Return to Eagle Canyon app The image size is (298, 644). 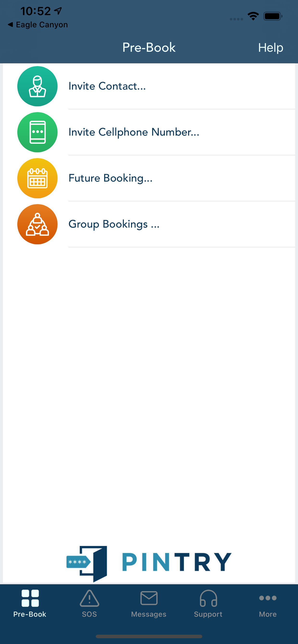pos(38,24)
